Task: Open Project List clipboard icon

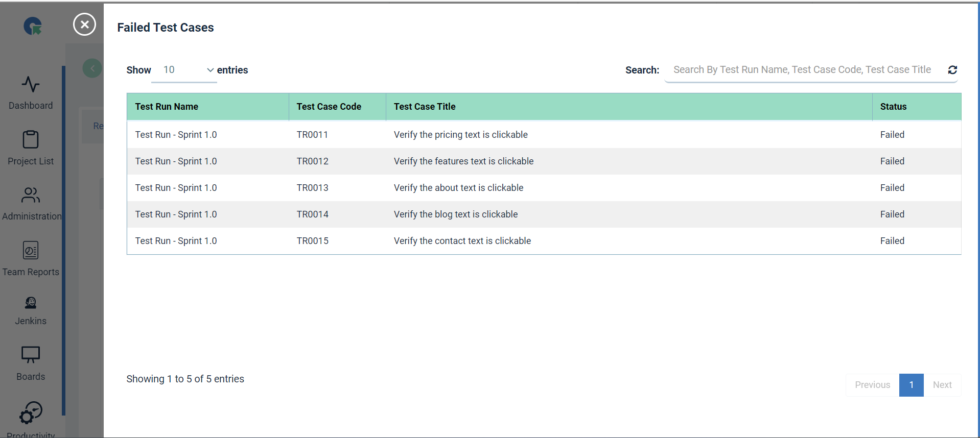Action: [31, 139]
